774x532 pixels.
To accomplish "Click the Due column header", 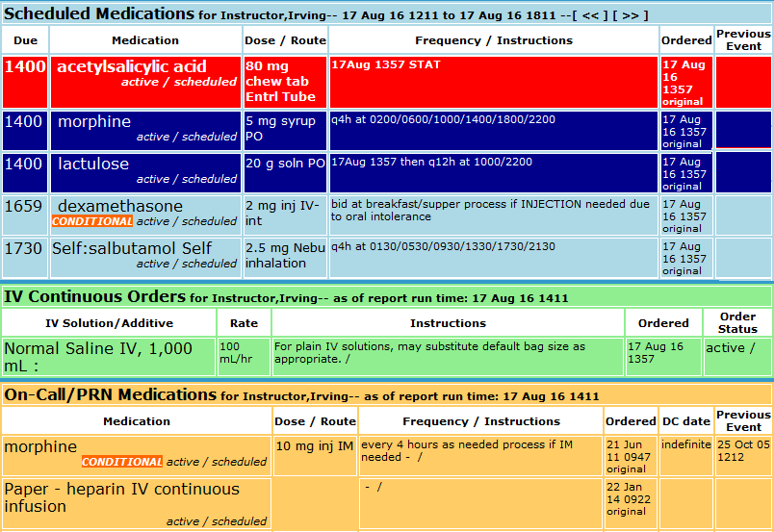I will click(25, 40).
